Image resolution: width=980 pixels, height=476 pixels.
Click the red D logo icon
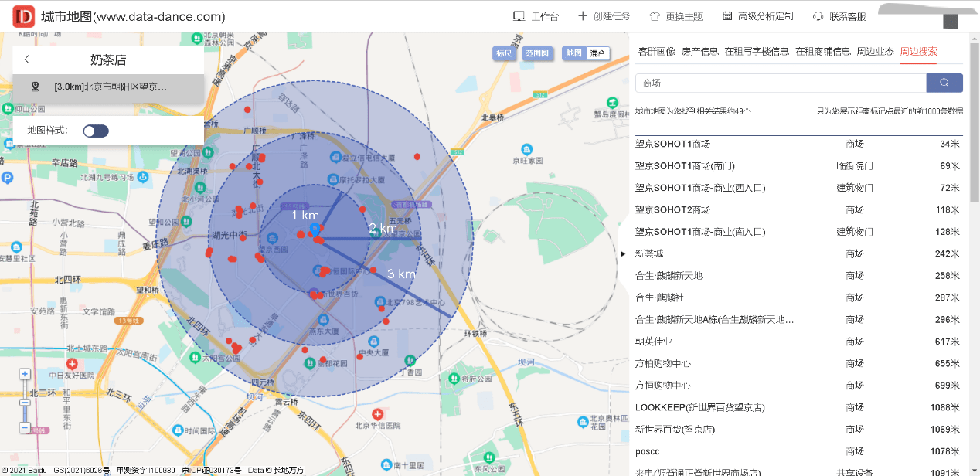tap(25, 15)
